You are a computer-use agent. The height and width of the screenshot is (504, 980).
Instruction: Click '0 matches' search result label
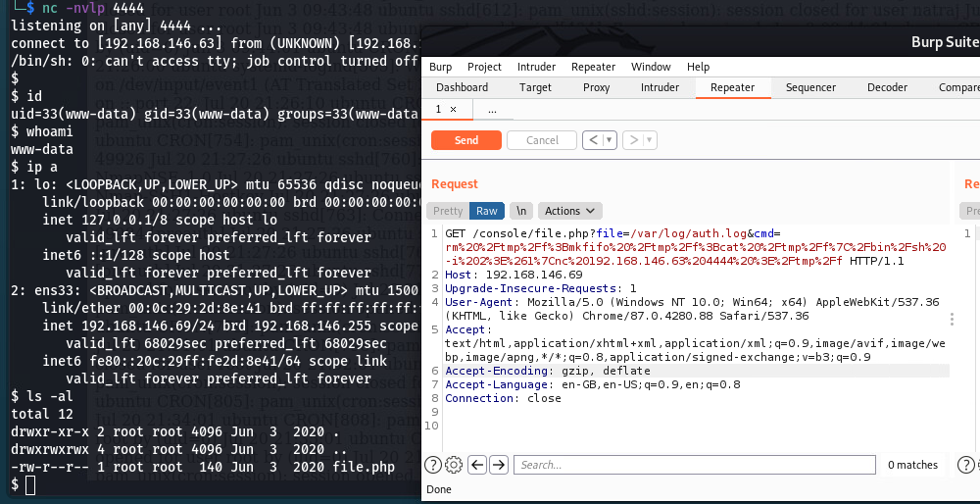(912, 465)
